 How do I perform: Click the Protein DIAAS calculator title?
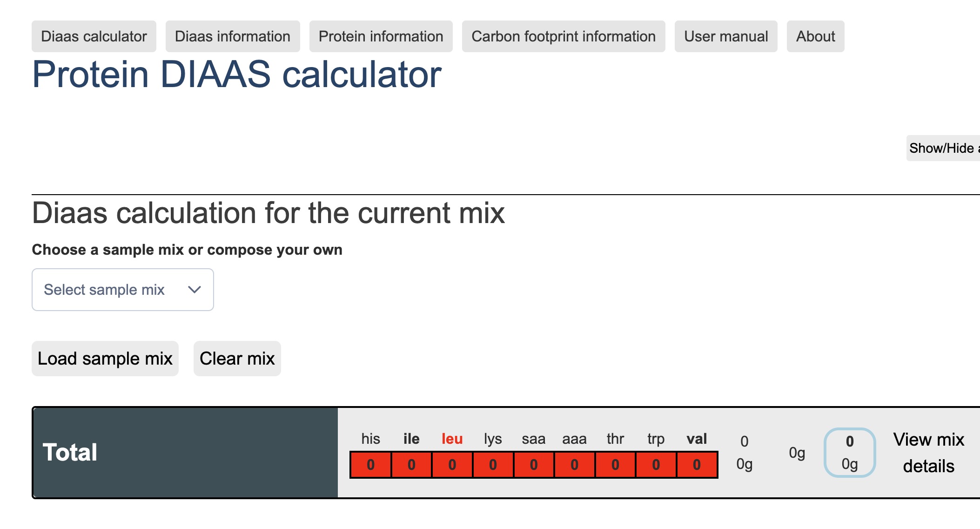236,75
